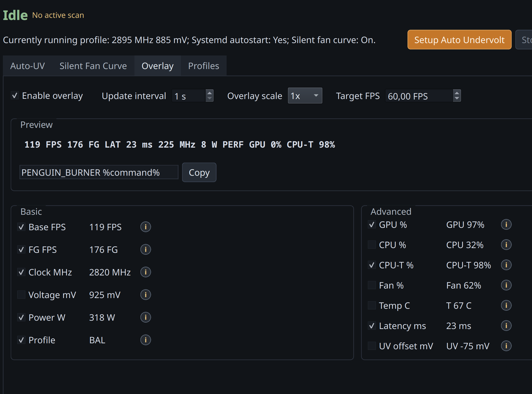The width and height of the screenshot is (532, 394).
Task: Uncheck the Profile checkbox
Action: 21,340
